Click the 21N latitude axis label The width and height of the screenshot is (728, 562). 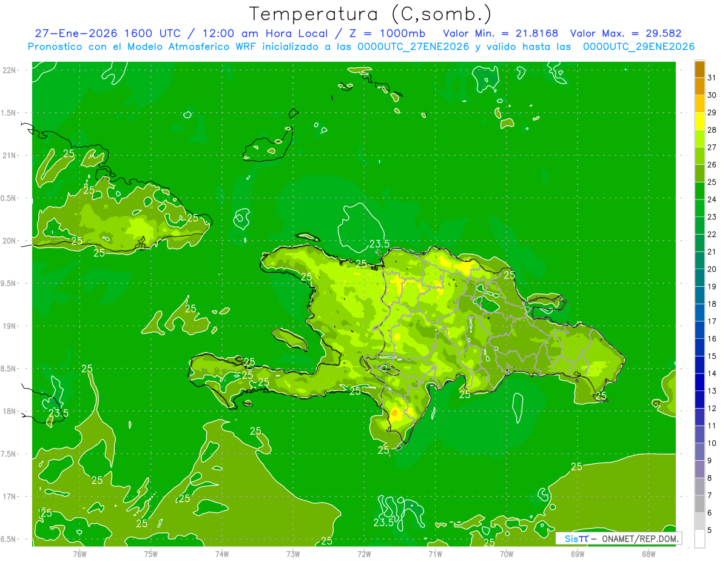(x=10, y=155)
